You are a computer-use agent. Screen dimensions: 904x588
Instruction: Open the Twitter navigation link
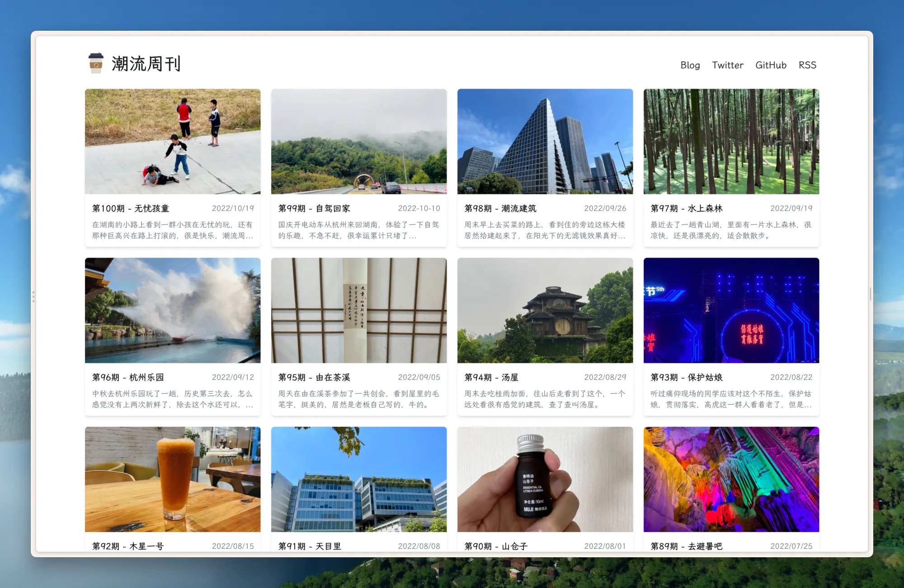[x=727, y=65]
